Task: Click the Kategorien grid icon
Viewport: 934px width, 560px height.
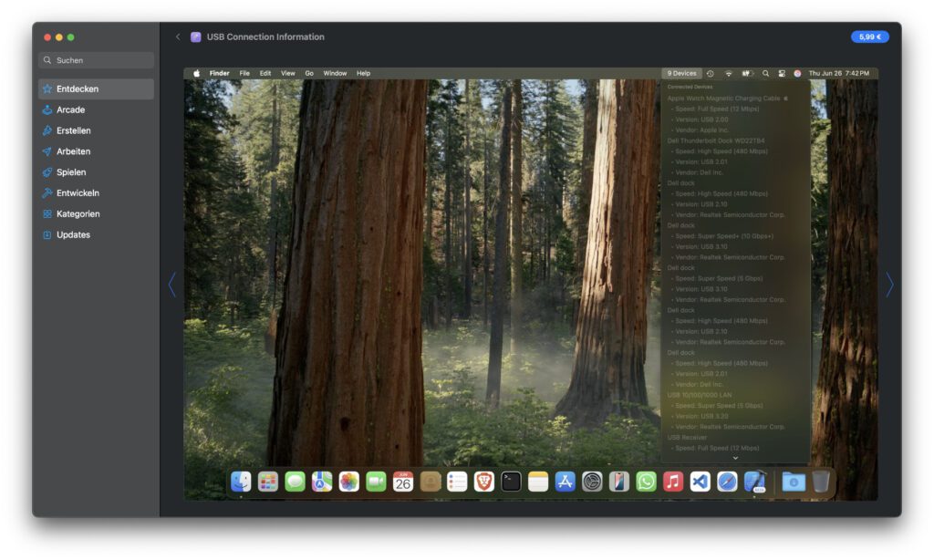Action: (x=47, y=214)
